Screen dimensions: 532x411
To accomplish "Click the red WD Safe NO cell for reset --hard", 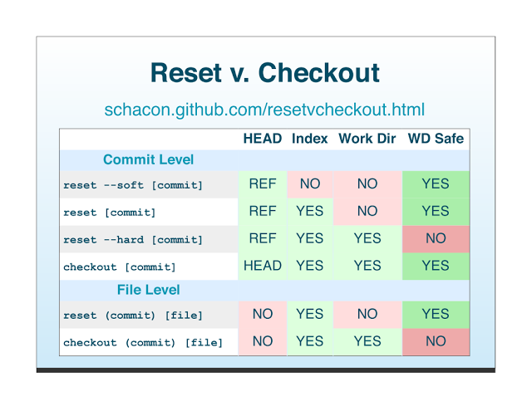I will (435, 238).
